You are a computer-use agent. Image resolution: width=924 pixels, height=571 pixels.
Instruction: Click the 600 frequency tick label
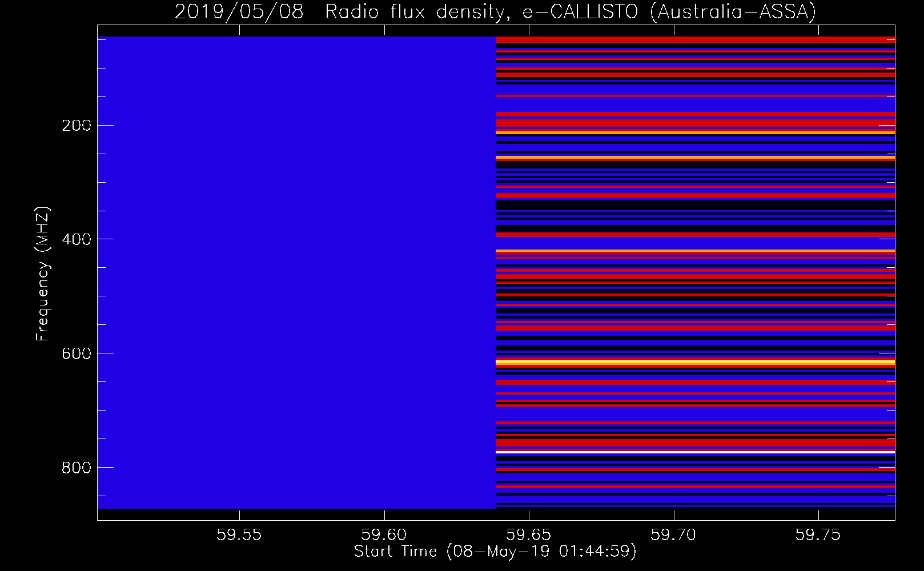click(77, 353)
